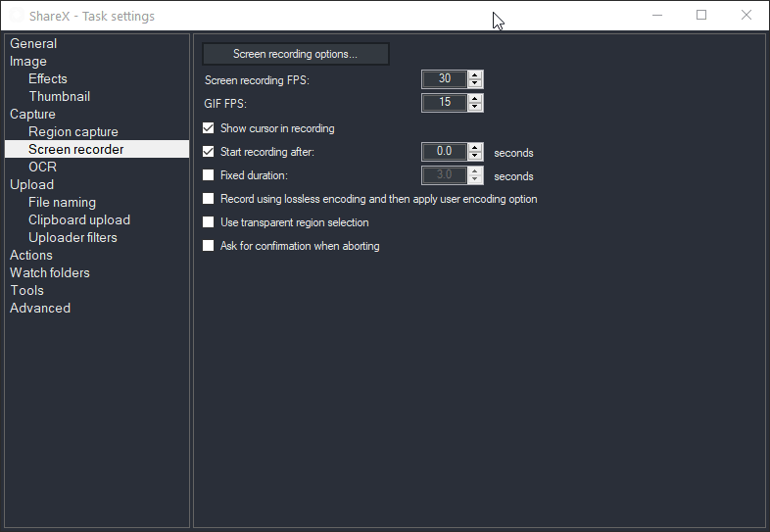The width and height of the screenshot is (770, 532).
Task: Enable Fixed duration checkbox
Action: click(209, 175)
